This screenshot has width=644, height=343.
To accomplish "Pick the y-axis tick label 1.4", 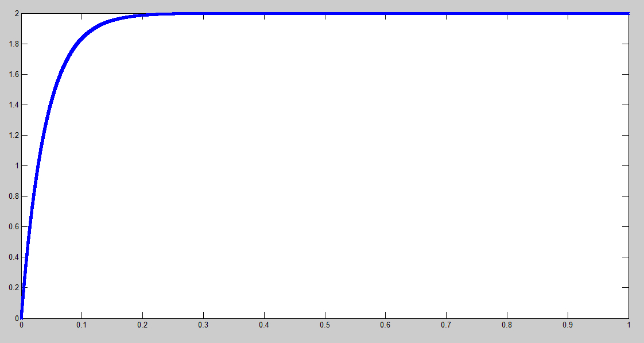I will tap(13, 105).
